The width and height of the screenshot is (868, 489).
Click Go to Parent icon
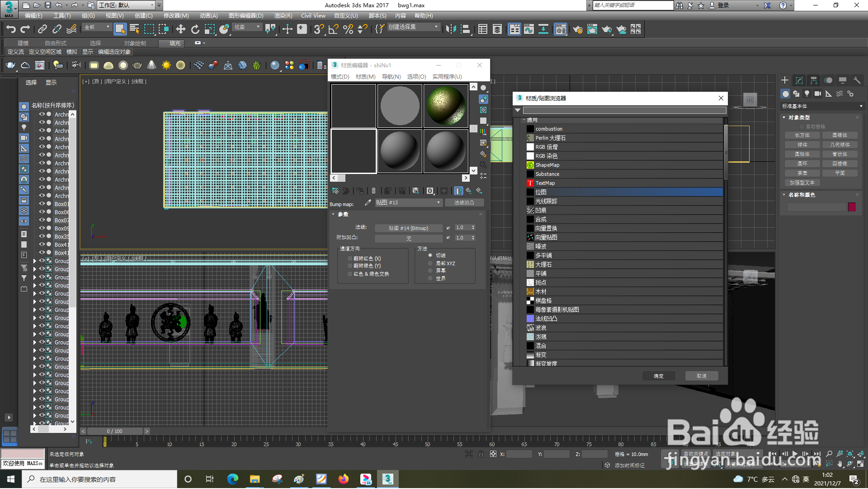pos(469,191)
